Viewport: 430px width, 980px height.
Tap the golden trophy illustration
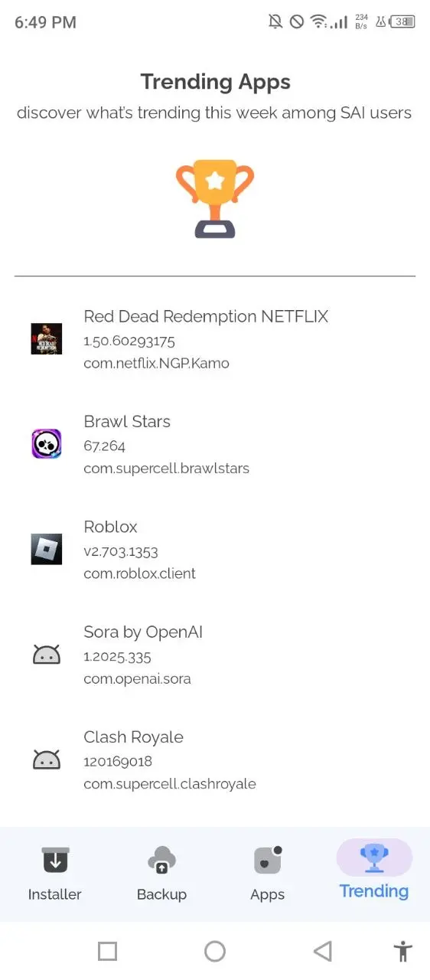215,198
